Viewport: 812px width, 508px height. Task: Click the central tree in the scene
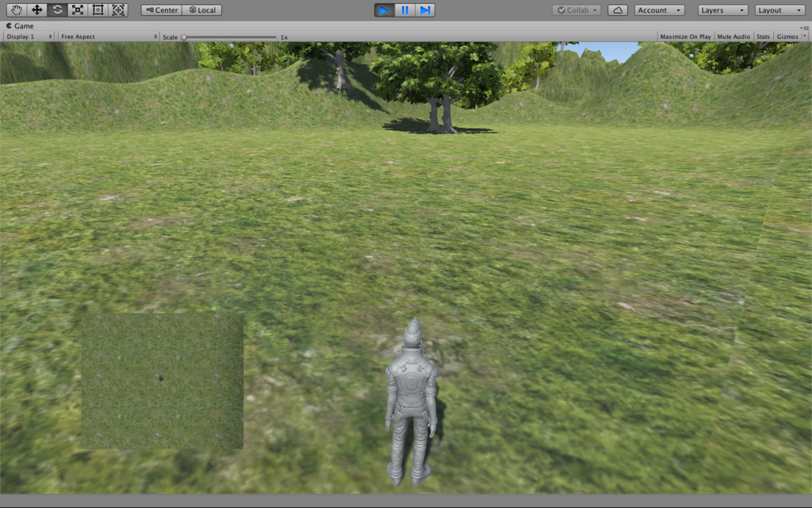coord(439,87)
